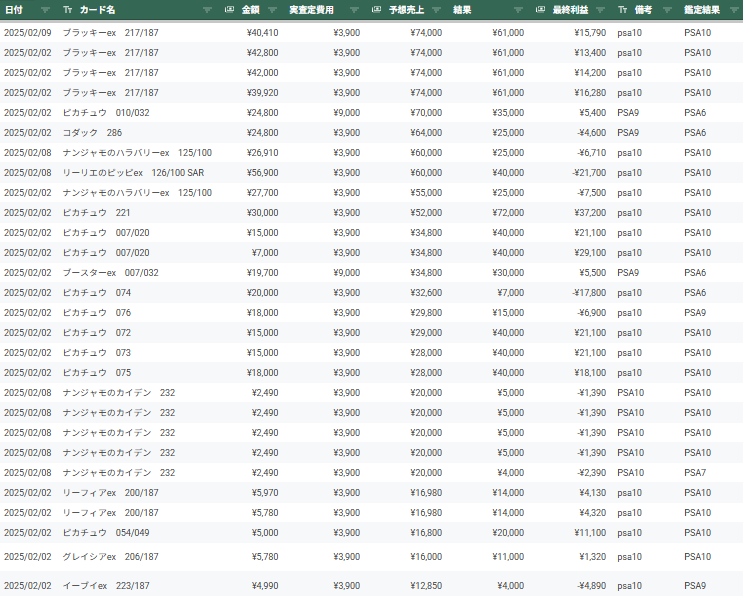The width and height of the screenshot is (743, 596).
Task: Click the text type icon beside 備考
Action: coord(623,9)
